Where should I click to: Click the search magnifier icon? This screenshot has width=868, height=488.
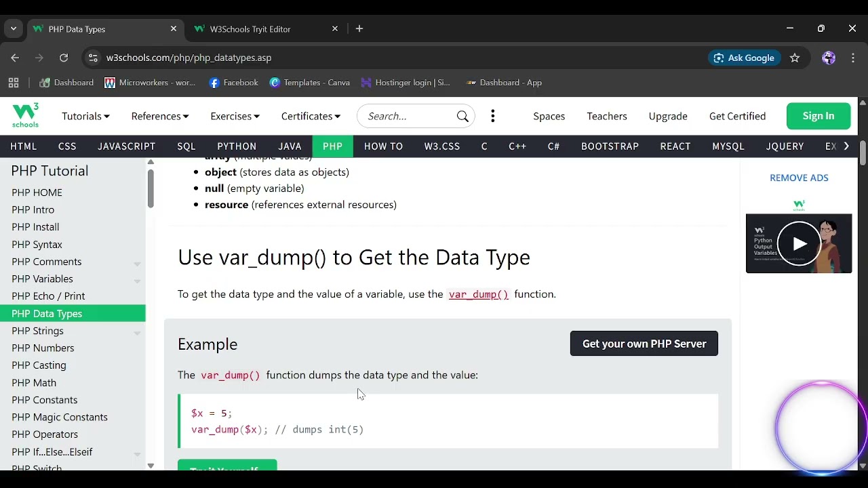[x=462, y=117]
